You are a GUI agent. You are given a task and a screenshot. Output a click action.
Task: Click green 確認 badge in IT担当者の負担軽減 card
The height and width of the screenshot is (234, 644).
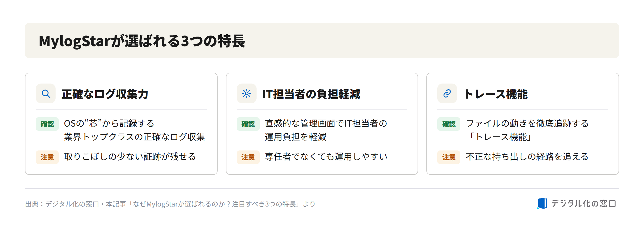[x=248, y=124]
